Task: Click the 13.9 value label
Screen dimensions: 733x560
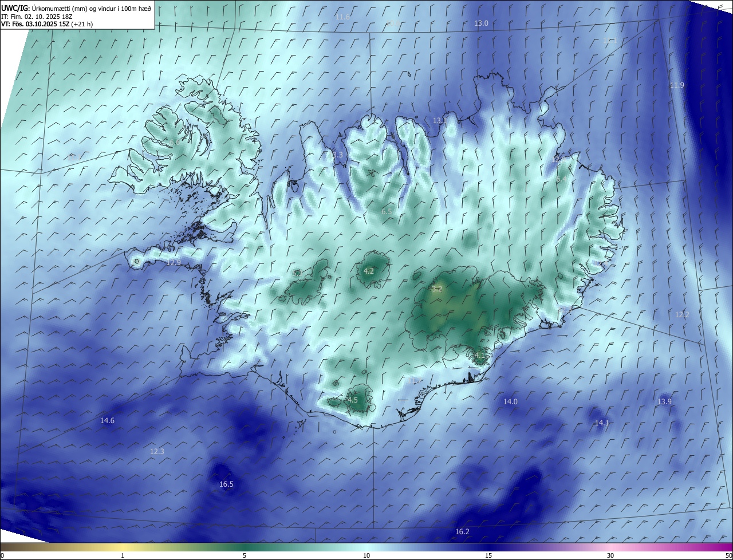Action: 664,402
